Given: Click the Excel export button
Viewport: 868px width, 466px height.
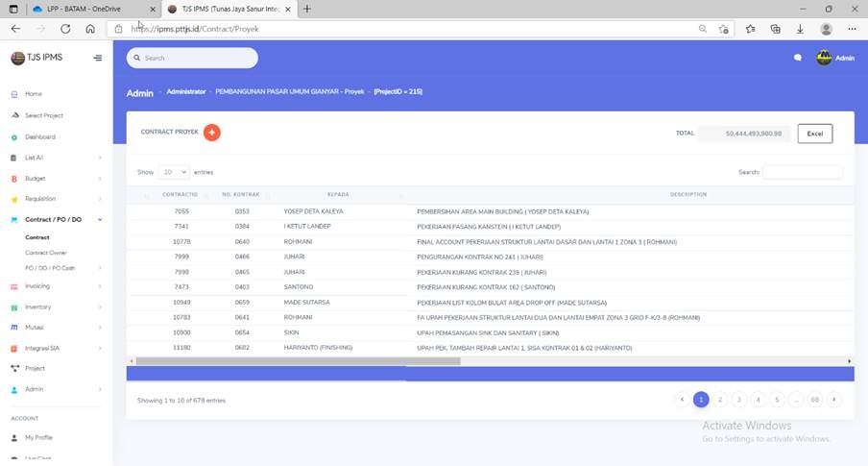Looking at the screenshot, I should pyautogui.click(x=814, y=134).
